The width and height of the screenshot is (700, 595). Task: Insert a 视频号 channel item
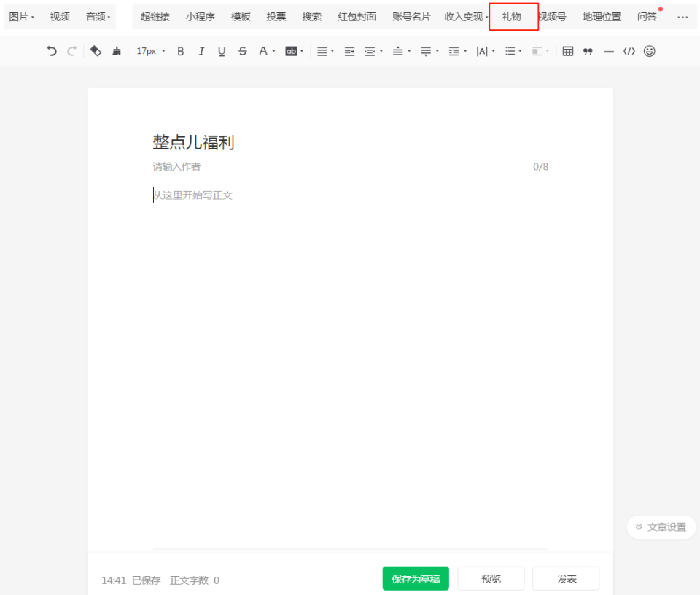pos(552,17)
